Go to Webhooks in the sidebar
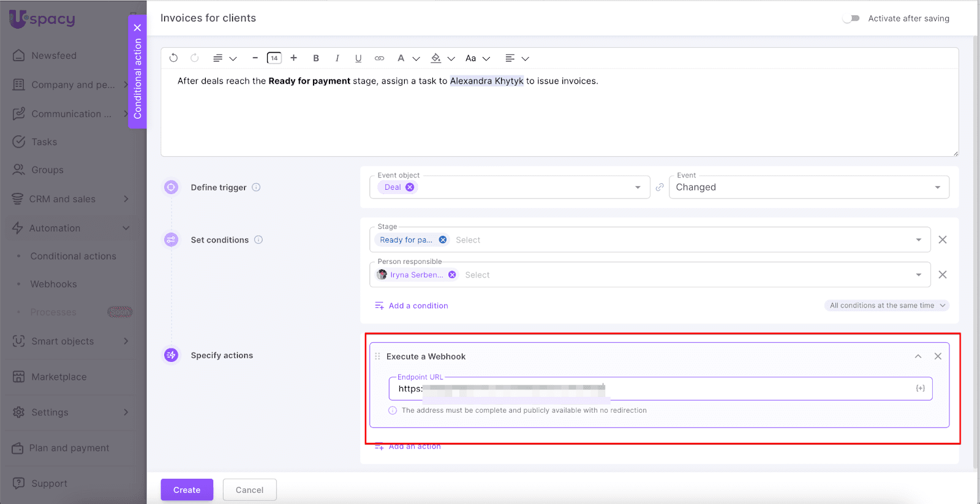This screenshot has height=504, width=980. point(54,284)
